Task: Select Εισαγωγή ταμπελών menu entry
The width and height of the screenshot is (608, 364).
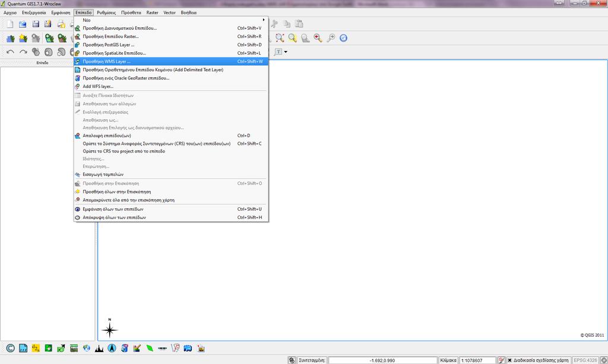Action: click(171, 175)
